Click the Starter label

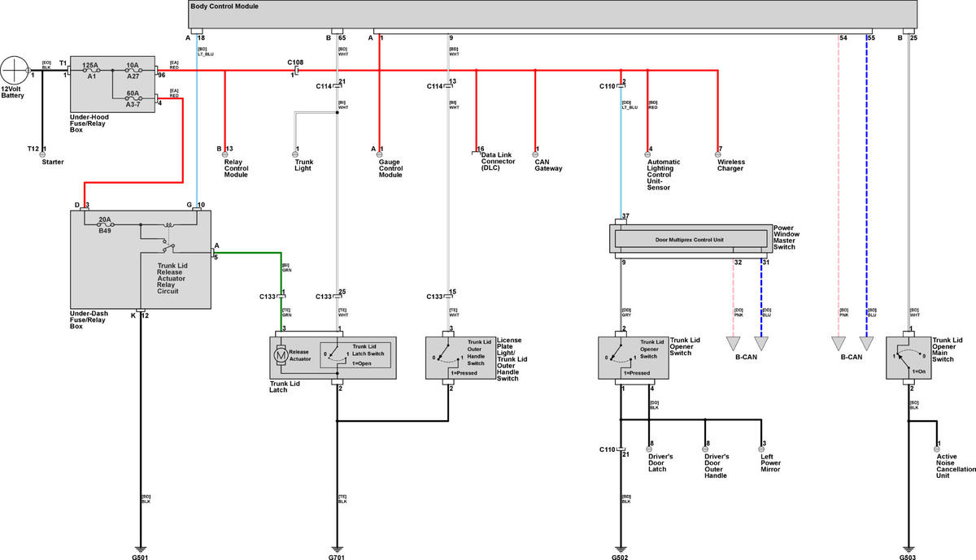tap(53, 162)
